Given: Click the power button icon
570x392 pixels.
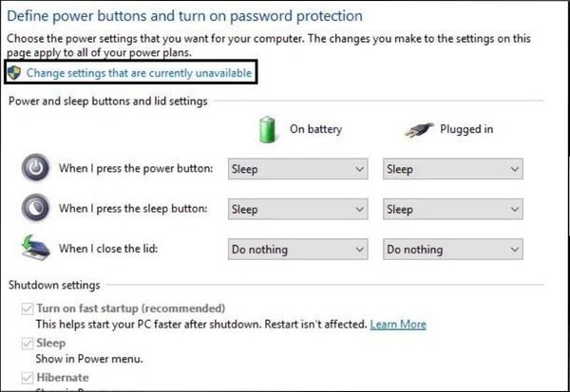Looking at the screenshot, I should tap(35, 169).
